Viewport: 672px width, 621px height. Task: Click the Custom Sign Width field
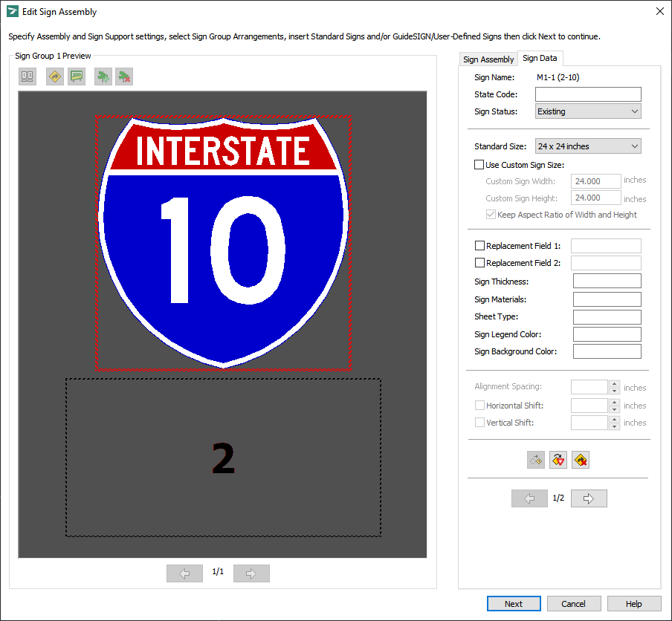(595, 181)
